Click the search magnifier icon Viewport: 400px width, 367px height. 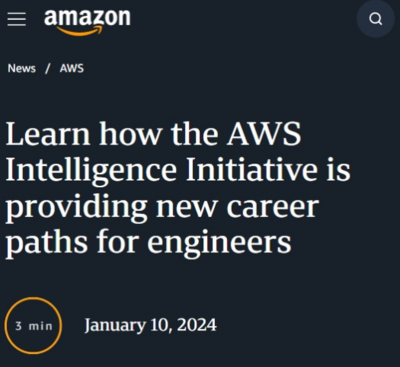pyautogui.click(x=376, y=19)
